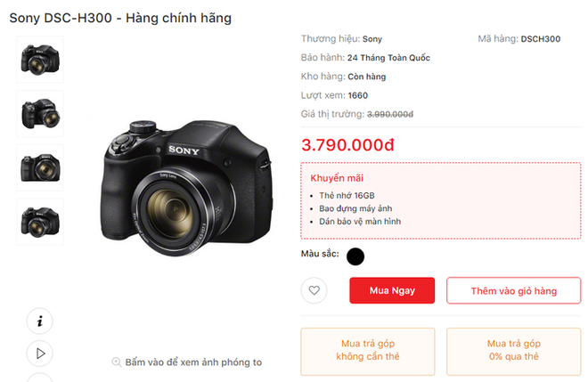Add product to wishlist with heart icon
Screen dimensions: 588x382
[314, 290]
